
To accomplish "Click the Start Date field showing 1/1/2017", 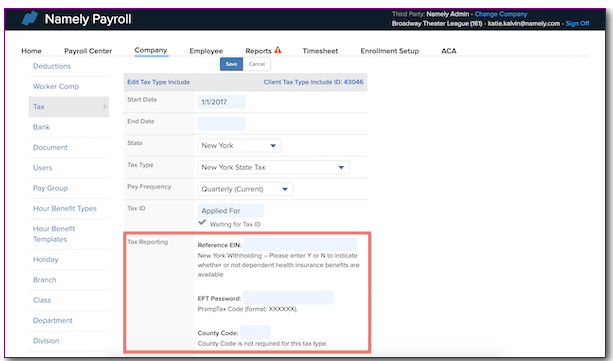I will pos(222,102).
